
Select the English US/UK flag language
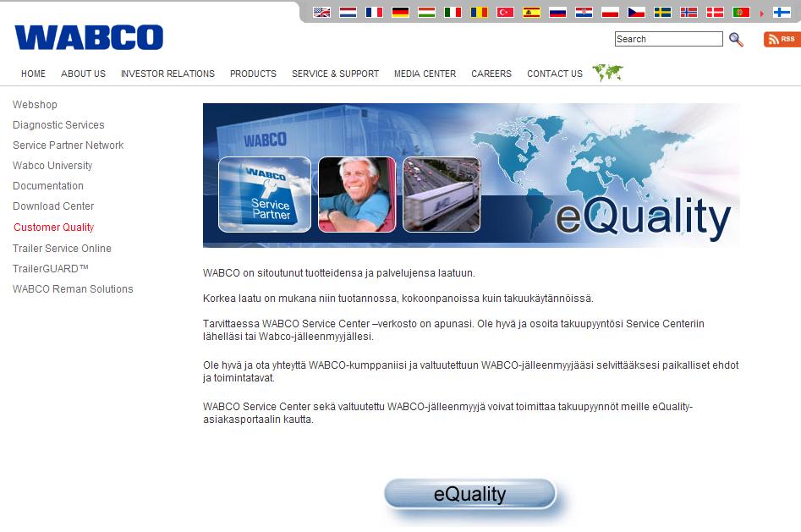(x=321, y=13)
